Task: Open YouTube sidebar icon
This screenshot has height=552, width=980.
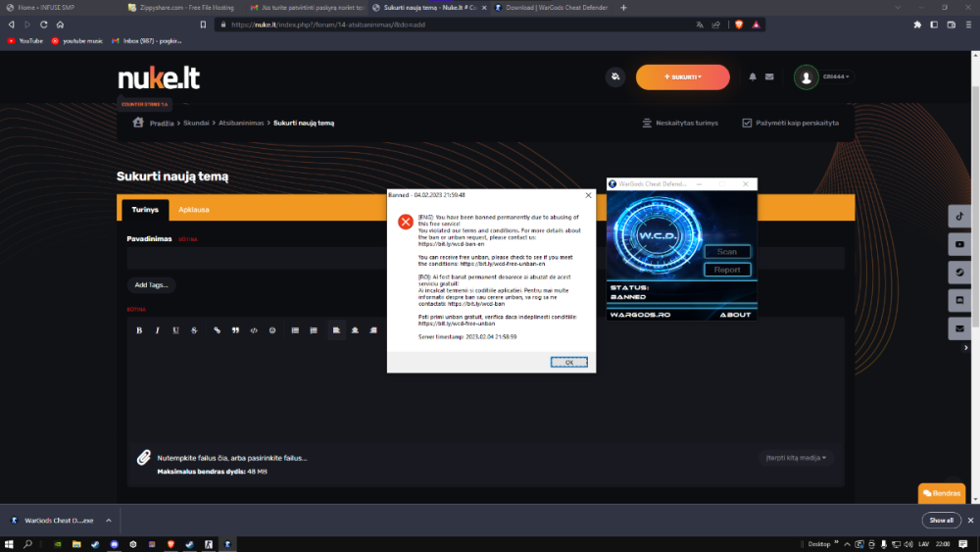Action: 959,244
